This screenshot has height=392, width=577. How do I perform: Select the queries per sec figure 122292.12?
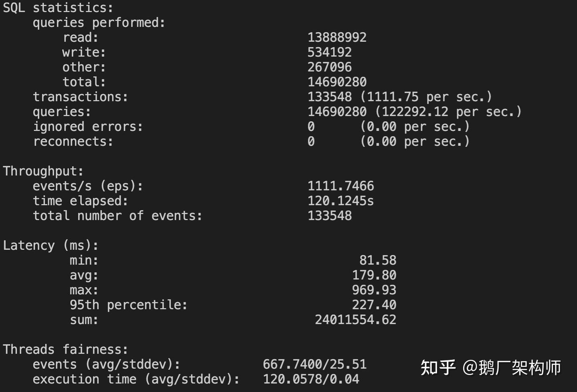click(x=415, y=111)
